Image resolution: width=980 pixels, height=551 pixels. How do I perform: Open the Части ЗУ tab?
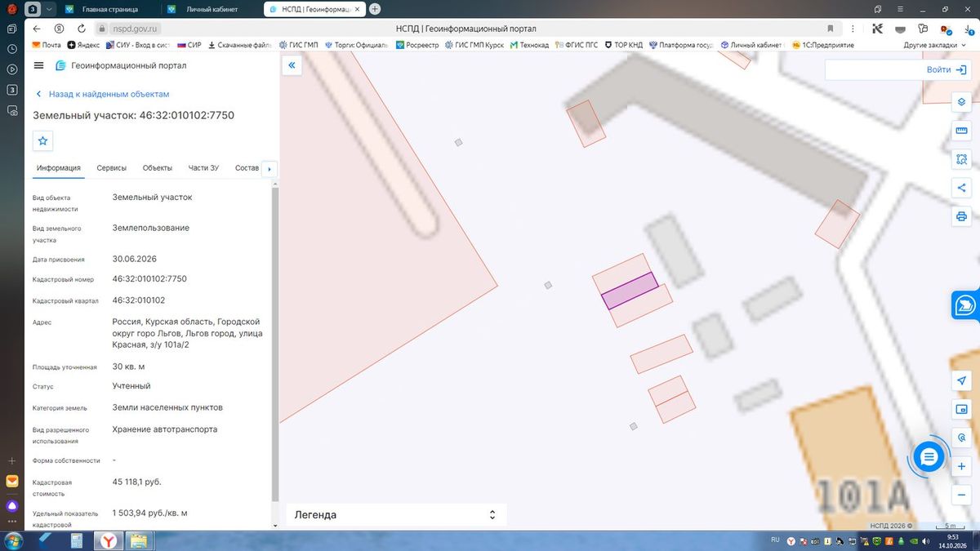[x=203, y=168]
